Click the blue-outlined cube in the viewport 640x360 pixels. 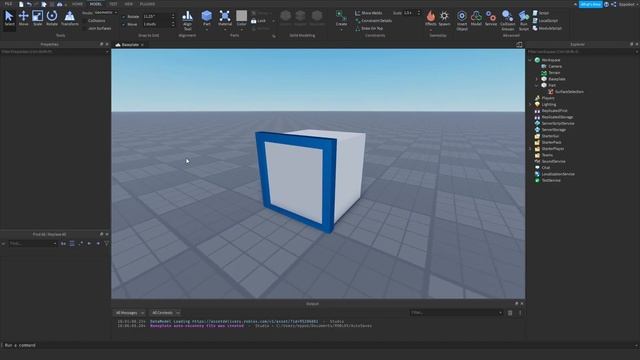click(x=310, y=181)
